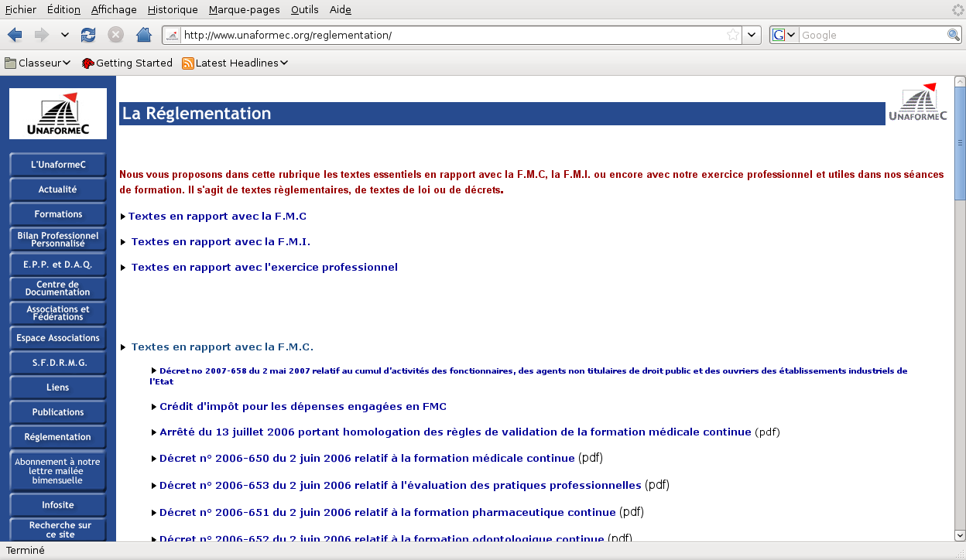Open the Recherche sur ce site button
966x560 pixels.
pos(58,530)
